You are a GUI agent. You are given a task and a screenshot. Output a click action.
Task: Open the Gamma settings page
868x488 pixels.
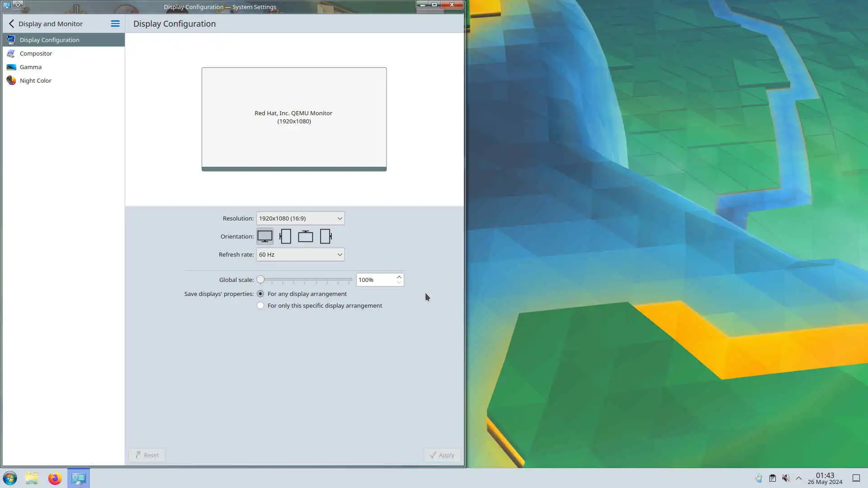(x=30, y=67)
